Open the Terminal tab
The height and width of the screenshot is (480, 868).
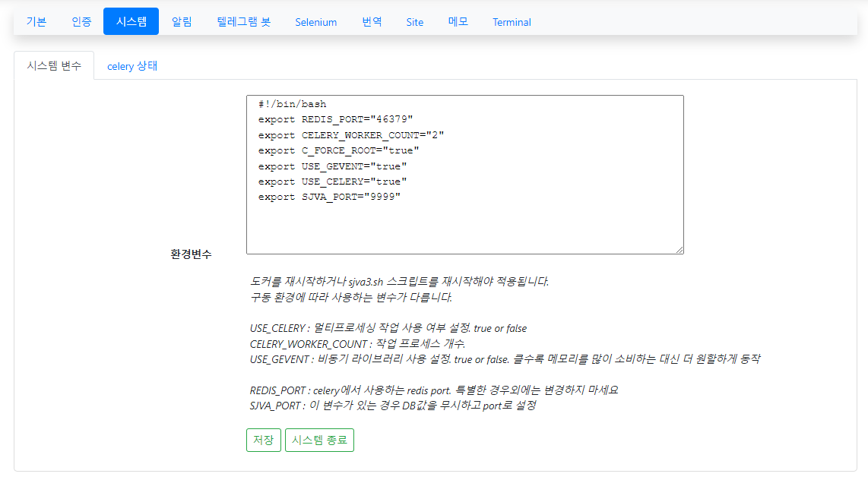(x=512, y=22)
